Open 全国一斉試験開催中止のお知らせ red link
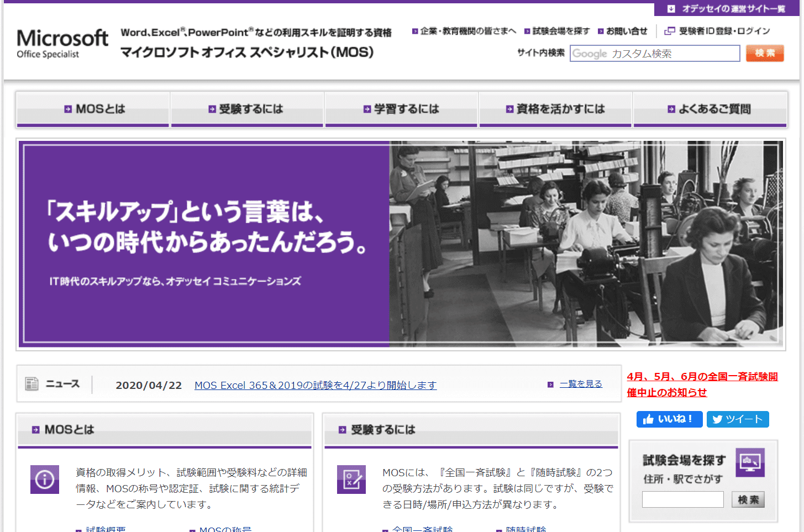 tap(702, 384)
